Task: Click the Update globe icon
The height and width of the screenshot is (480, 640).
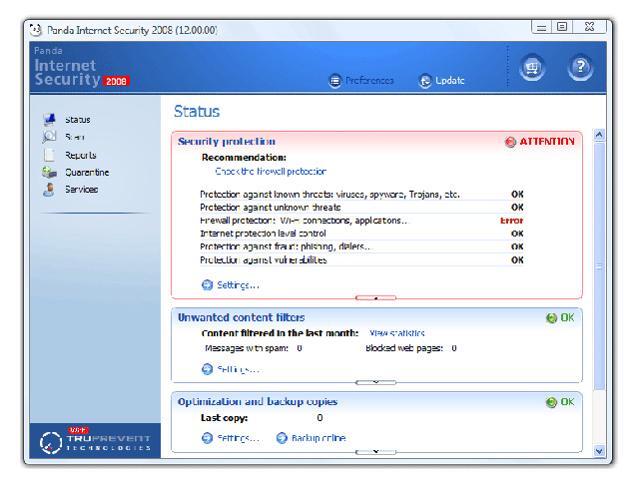Action: click(425, 81)
